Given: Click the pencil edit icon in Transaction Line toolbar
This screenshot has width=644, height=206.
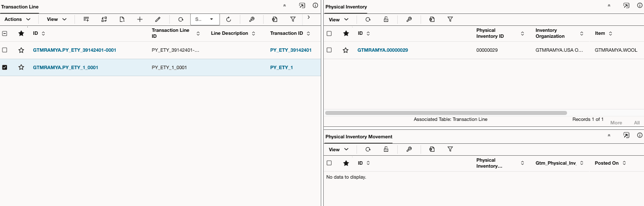Looking at the screenshot, I should (x=158, y=19).
